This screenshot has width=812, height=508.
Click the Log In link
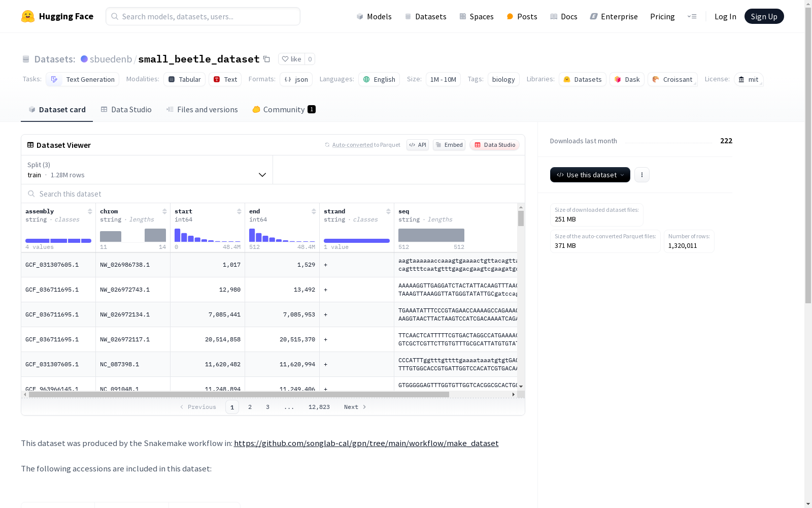(x=725, y=16)
